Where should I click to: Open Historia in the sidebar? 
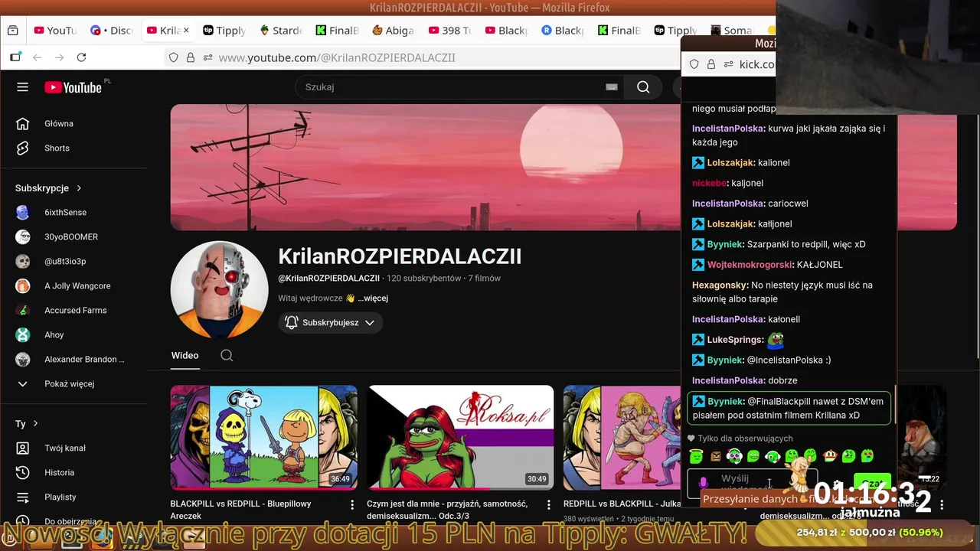coord(59,472)
